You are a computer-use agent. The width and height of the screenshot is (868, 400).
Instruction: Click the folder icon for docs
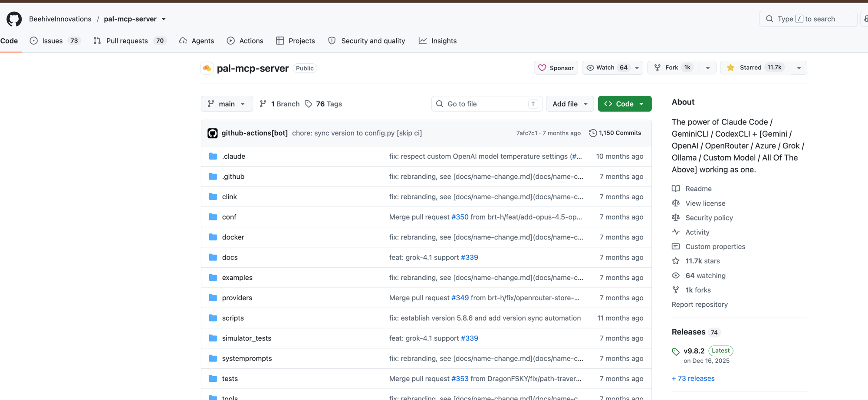click(213, 257)
